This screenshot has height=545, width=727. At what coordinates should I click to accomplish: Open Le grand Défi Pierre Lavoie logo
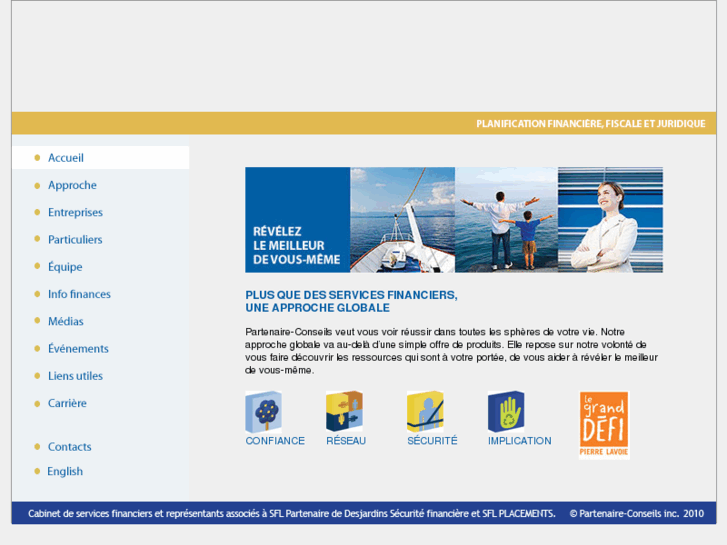point(604,425)
